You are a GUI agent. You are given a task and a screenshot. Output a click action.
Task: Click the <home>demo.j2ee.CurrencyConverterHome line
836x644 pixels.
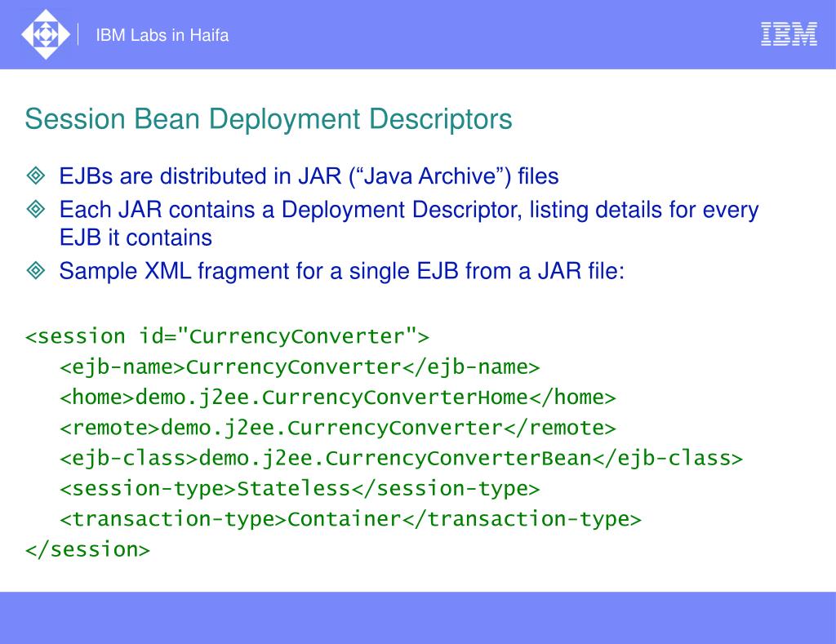tap(337, 398)
